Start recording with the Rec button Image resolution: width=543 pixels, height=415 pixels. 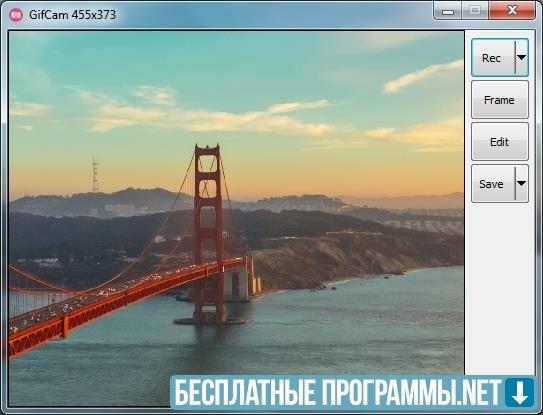493,58
